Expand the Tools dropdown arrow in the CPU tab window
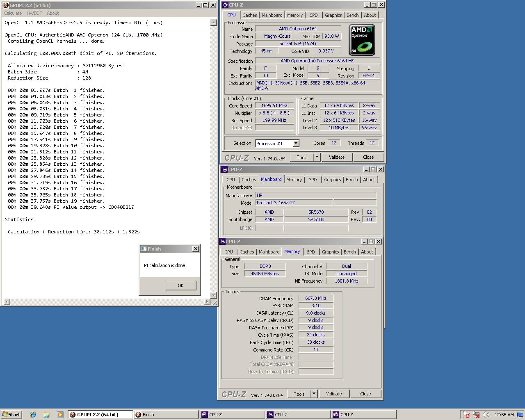 click(317, 157)
